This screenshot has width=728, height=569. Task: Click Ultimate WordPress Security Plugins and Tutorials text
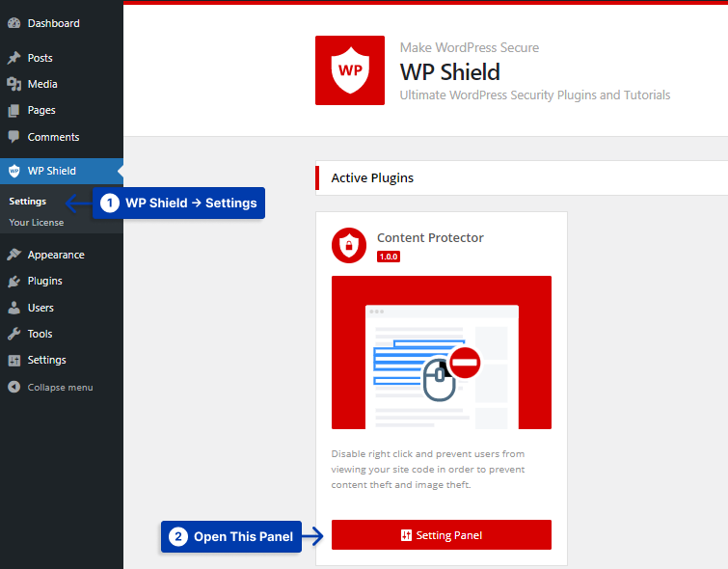click(535, 95)
